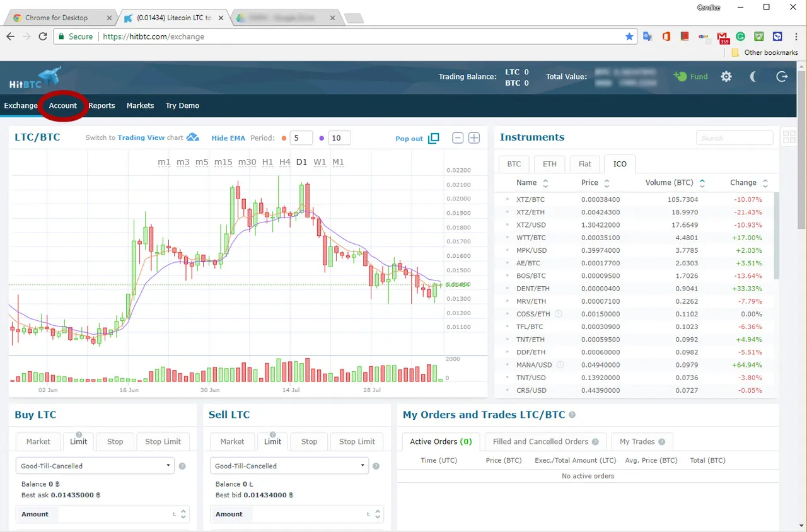
Task: Click help icon on Filled and Cancelled Orders tab
Action: [x=595, y=442]
